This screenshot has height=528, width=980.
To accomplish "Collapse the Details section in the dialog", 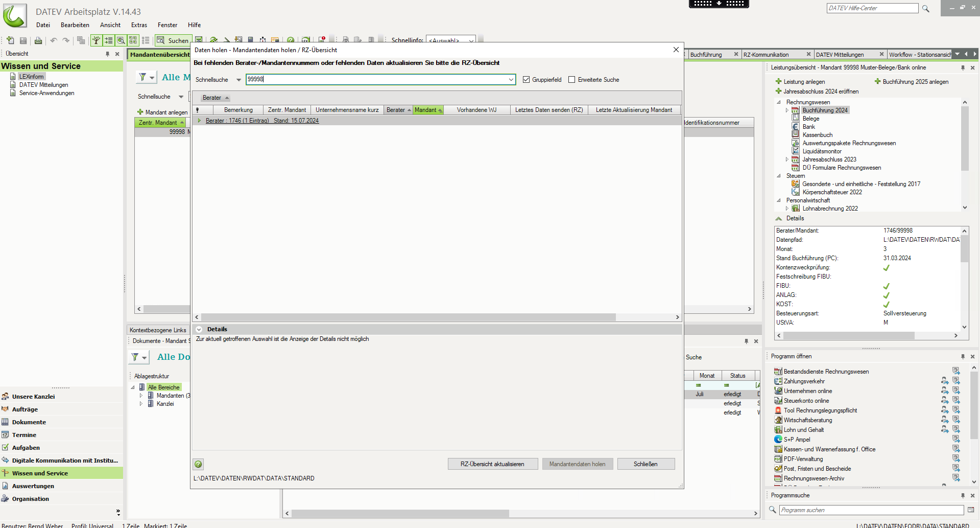I will 199,329.
